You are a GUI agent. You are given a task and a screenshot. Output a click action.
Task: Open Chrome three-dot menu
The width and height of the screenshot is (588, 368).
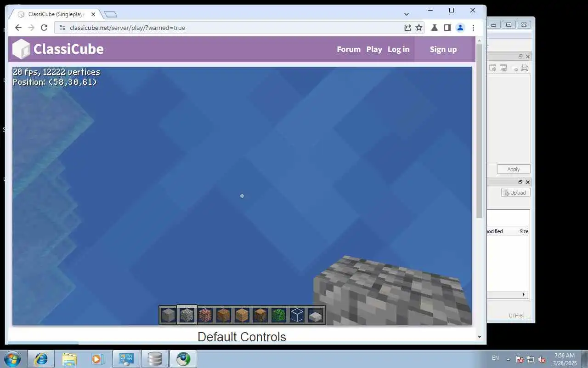tap(473, 28)
